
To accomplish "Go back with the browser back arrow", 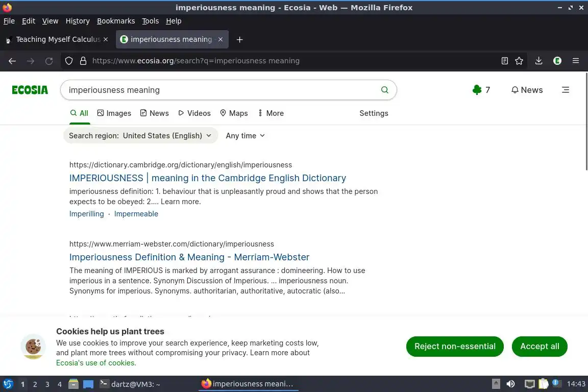I will pyautogui.click(x=12, y=61).
